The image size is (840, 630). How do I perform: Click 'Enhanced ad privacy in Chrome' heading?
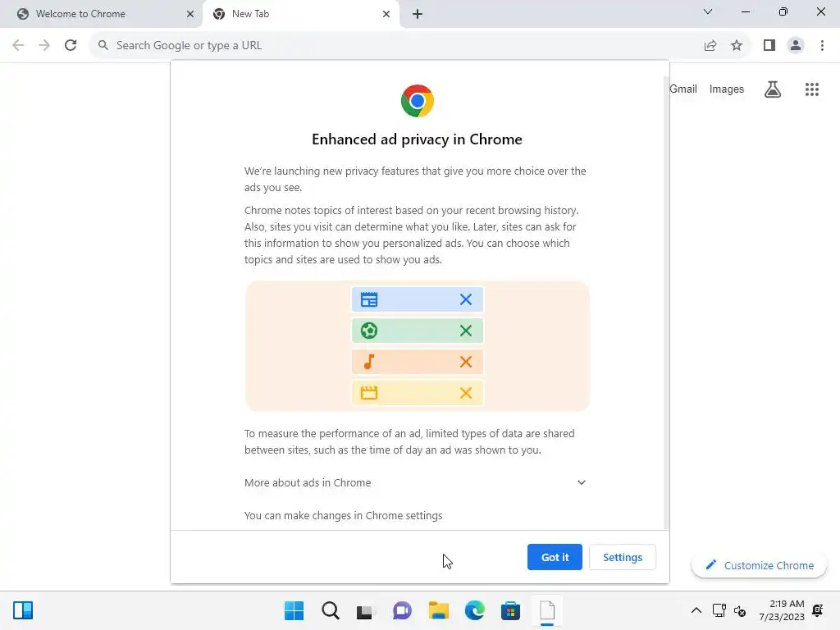[x=417, y=139]
